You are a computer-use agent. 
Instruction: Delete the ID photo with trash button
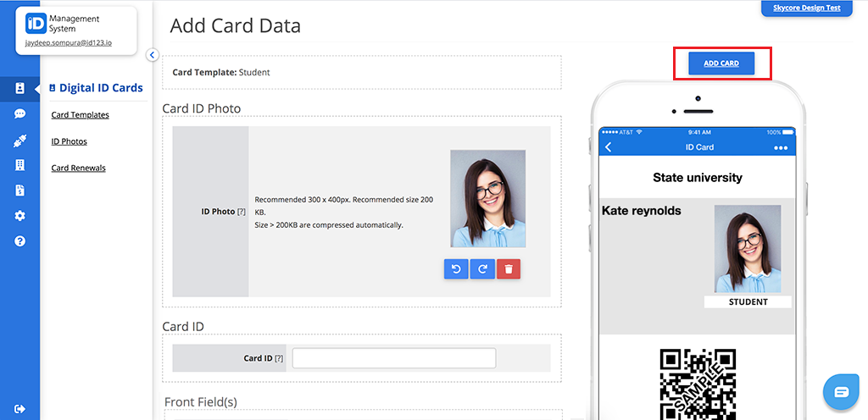tap(509, 268)
